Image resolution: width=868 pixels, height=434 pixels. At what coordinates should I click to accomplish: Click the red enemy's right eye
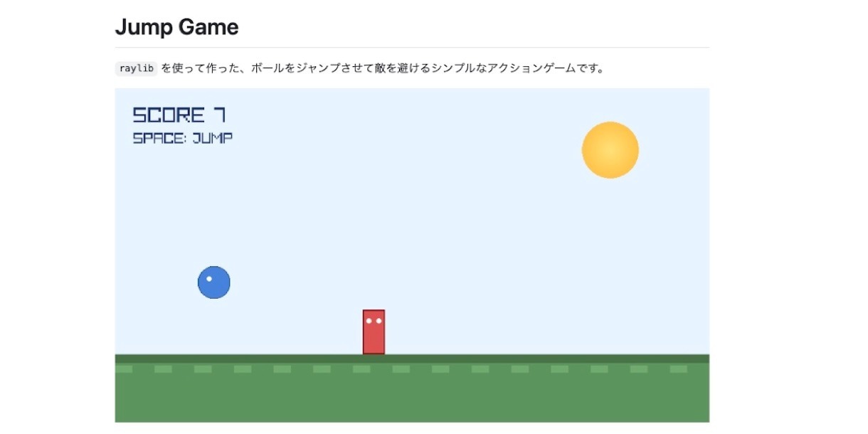click(379, 321)
